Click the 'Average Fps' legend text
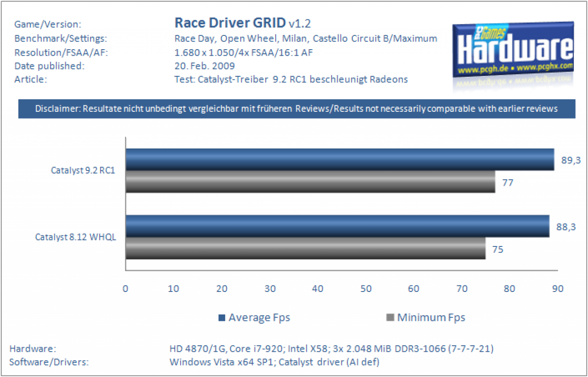Screen dimensions: 588x377 point(259,317)
